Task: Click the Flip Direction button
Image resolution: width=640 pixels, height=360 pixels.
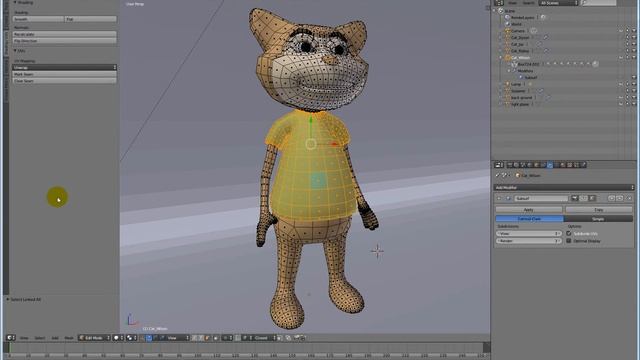Action: (x=64, y=41)
